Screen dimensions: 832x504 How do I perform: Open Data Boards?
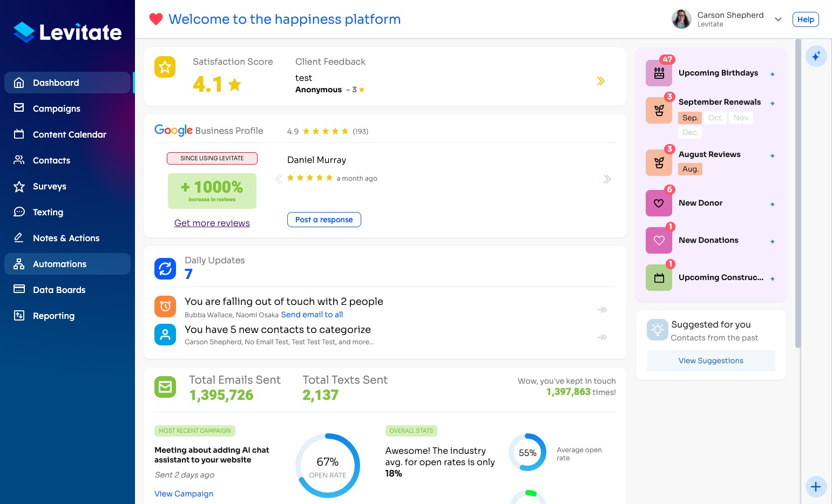point(67,290)
